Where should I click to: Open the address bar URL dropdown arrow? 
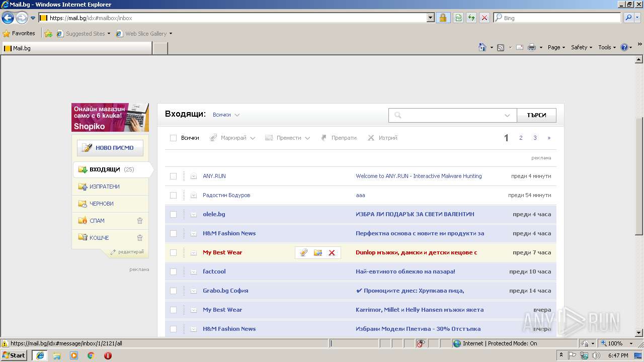pos(430,18)
